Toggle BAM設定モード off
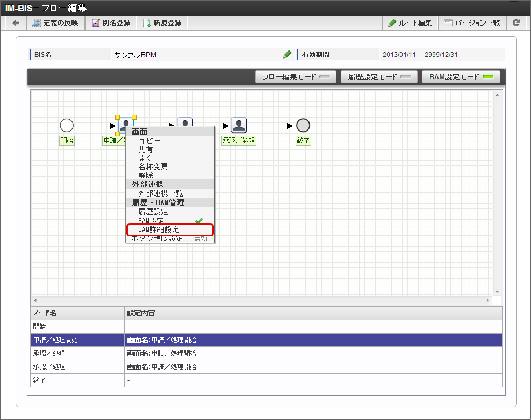This screenshot has height=420, width=531. (x=461, y=77)
